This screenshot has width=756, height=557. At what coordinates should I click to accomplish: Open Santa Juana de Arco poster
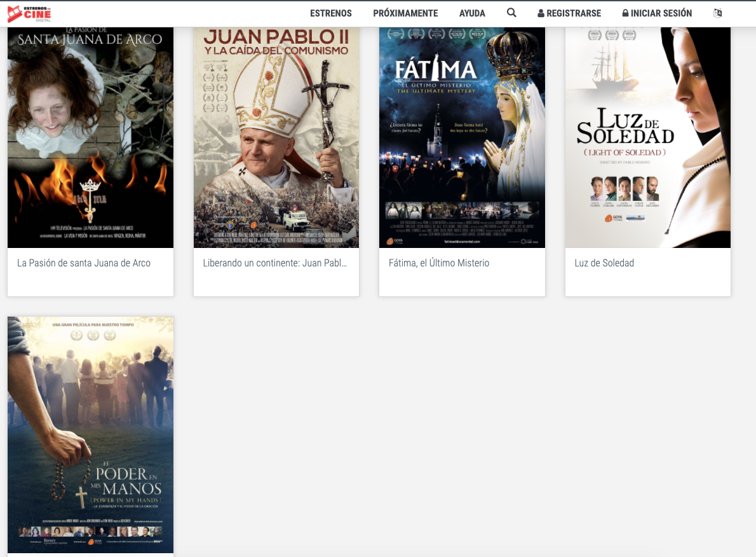tap(91, 137)
